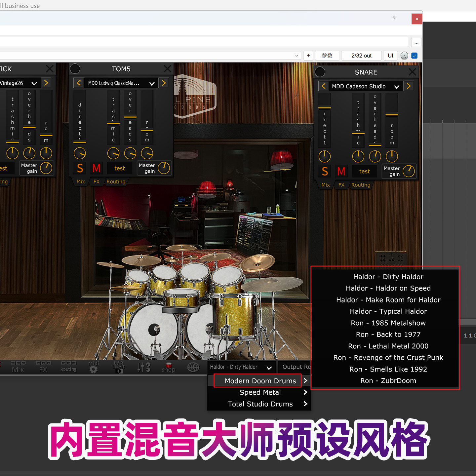Close the KICK channel panel
Screen dimensions: 476x476
(50, 69)
